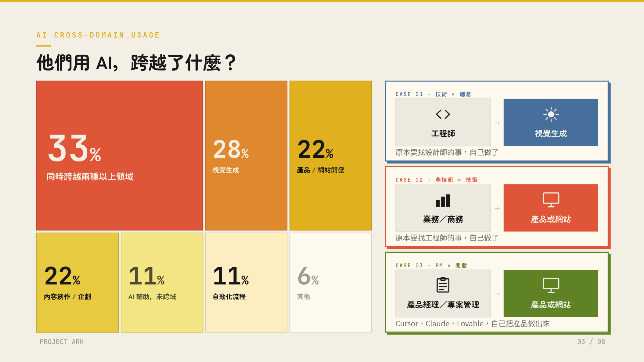Click the 03 / 08 page number
This screenshot has height=362, width=644.
click(591, 342)
